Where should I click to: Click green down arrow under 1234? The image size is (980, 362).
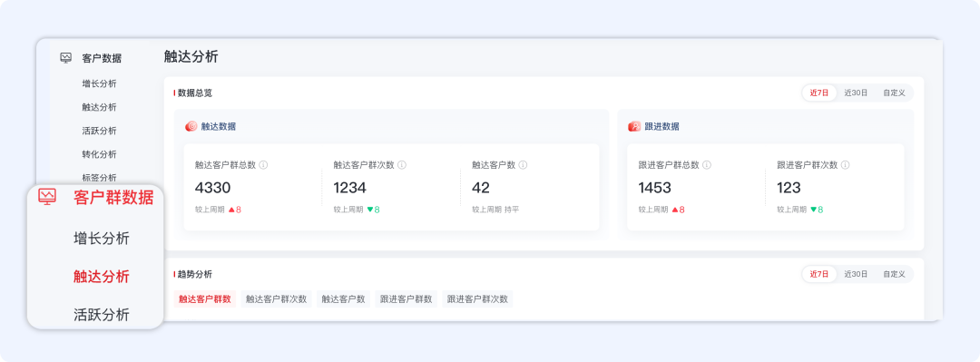coord(370,210)
